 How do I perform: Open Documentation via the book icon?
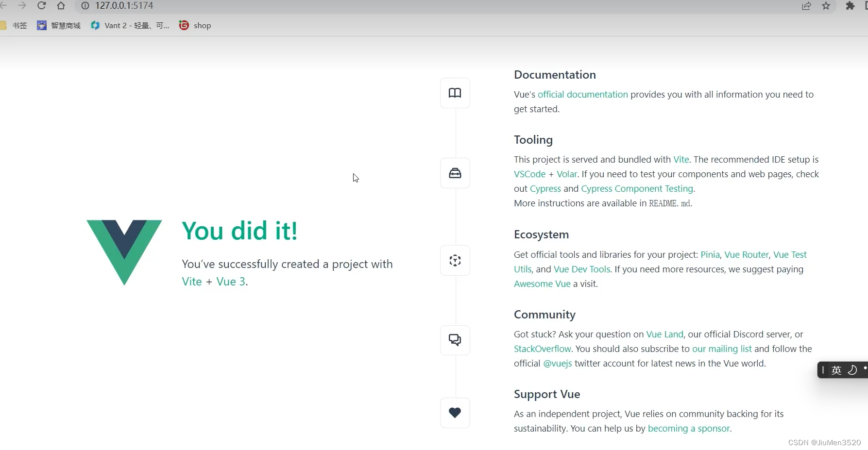click(x=455, y=93)
